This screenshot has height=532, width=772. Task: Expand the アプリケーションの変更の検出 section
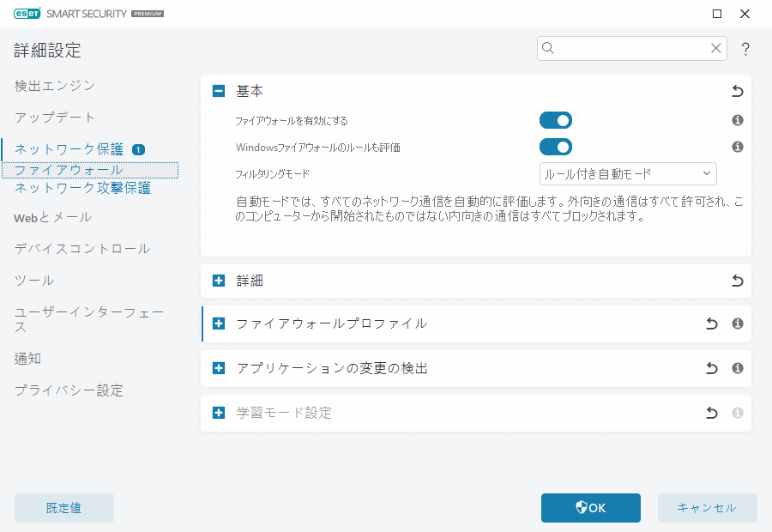tap(218, 367)
